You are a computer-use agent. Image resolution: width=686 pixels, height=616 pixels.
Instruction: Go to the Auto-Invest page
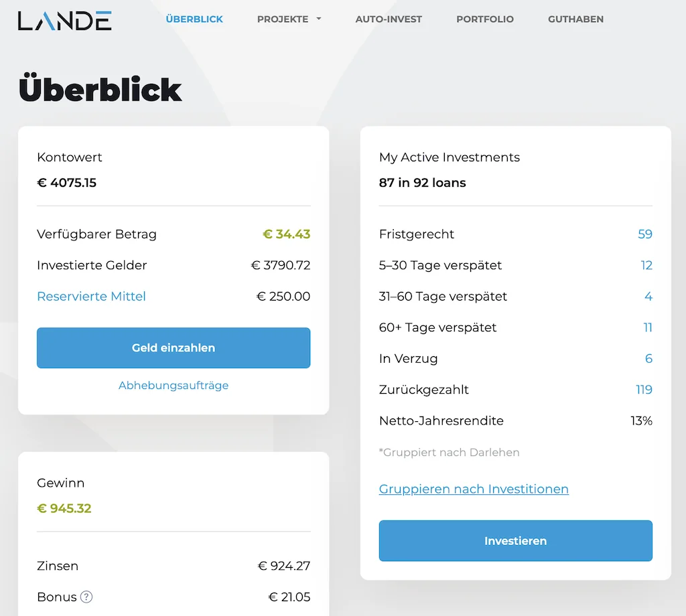point(389,19)
